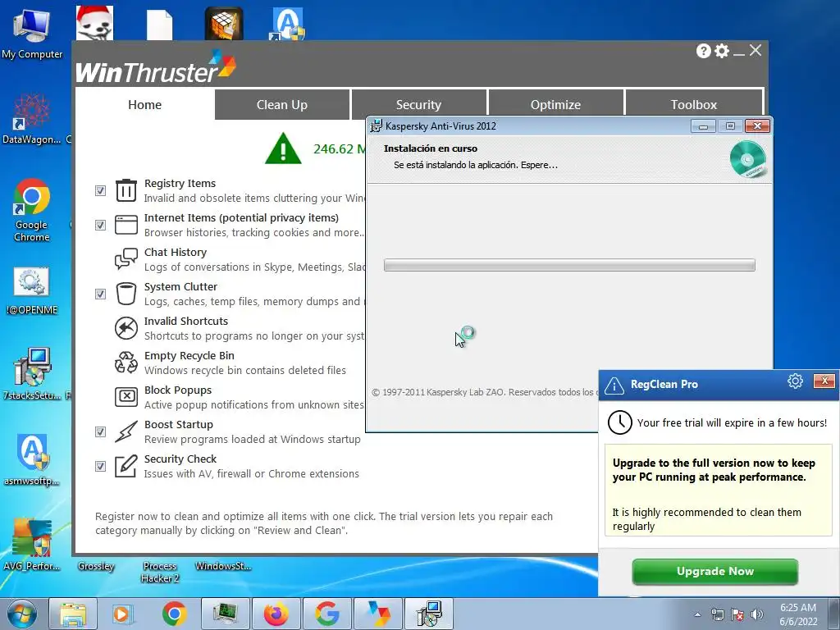Click the Kaspersky installation progress bar
Viewport: 840px width, 630px height.
click(x=569, y=265)
